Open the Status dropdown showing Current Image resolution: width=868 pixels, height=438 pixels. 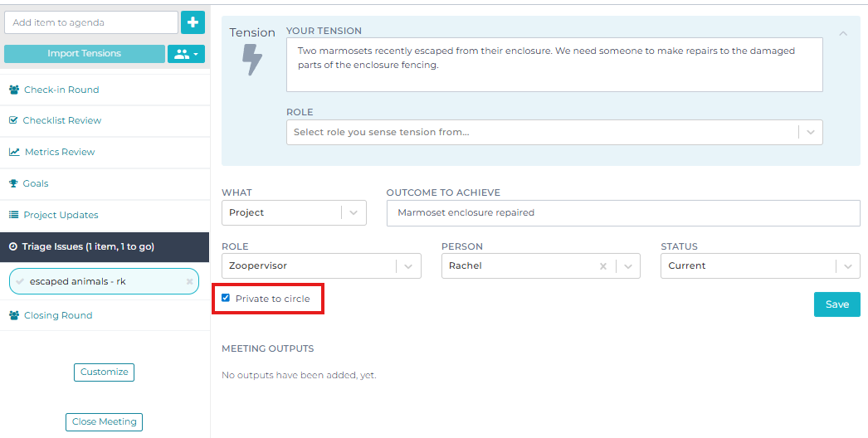tap(847, 266)
